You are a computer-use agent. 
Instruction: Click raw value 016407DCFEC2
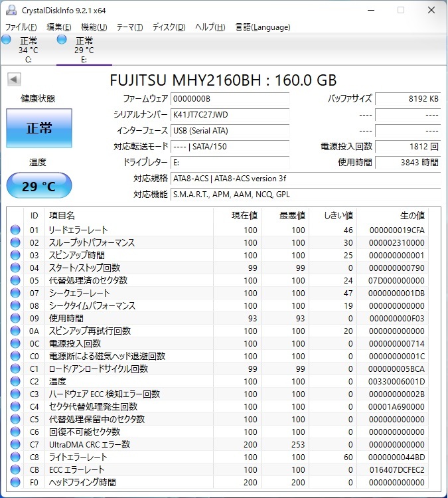[397, 469]
